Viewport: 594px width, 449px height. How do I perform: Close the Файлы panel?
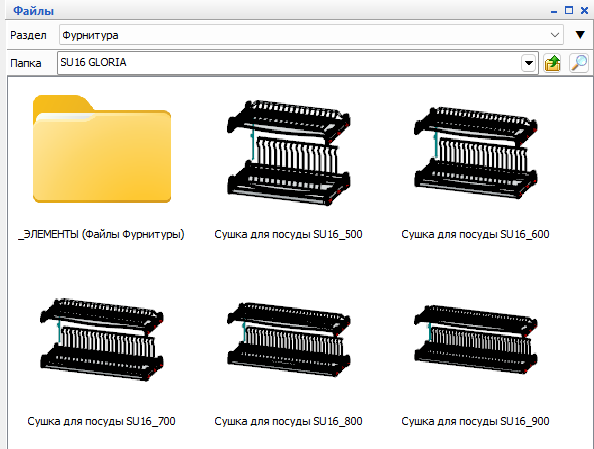click(x=585, y=10)
